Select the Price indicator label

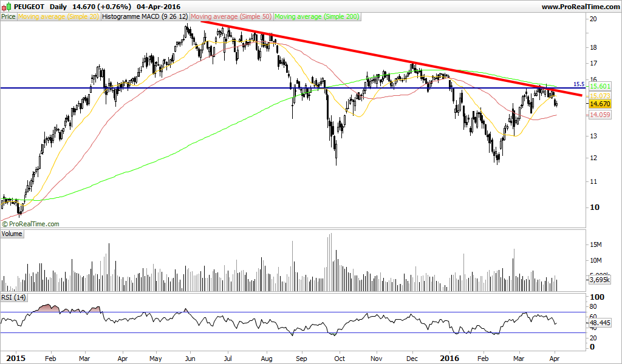pyautogui.click(x=9, y=16)
